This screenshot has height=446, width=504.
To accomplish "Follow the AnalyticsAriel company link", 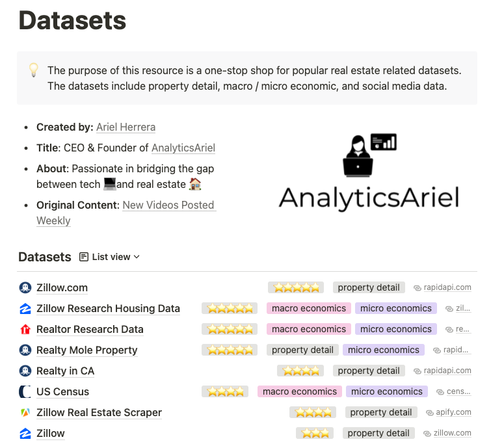I will pos(183,148).
